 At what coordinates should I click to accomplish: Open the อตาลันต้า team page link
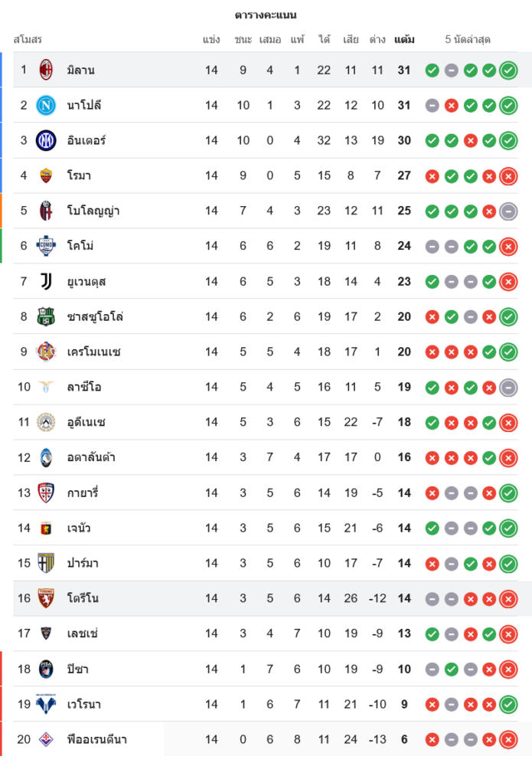[92, 457]
